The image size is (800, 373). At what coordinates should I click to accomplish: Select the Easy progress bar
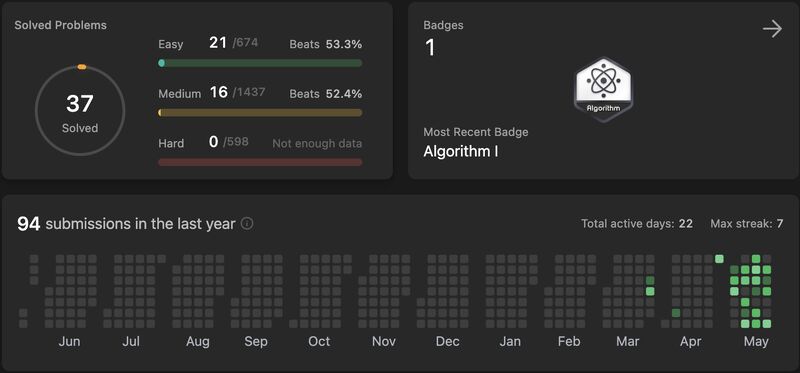pos(260,63)
